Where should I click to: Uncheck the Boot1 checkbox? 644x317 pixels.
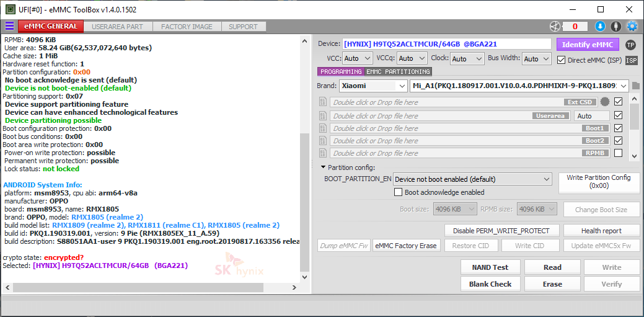(x=618, y=128)
